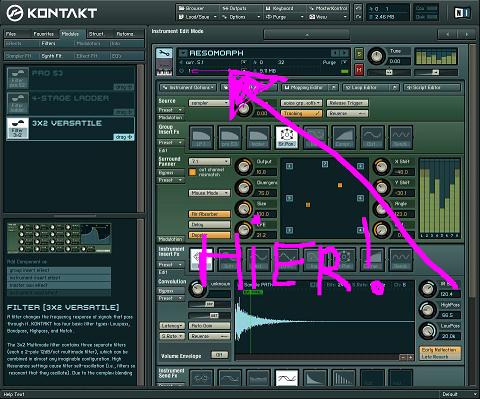Toggle the Doppler option
Viewport: 480px width, 399px height.
coord(209,235)
